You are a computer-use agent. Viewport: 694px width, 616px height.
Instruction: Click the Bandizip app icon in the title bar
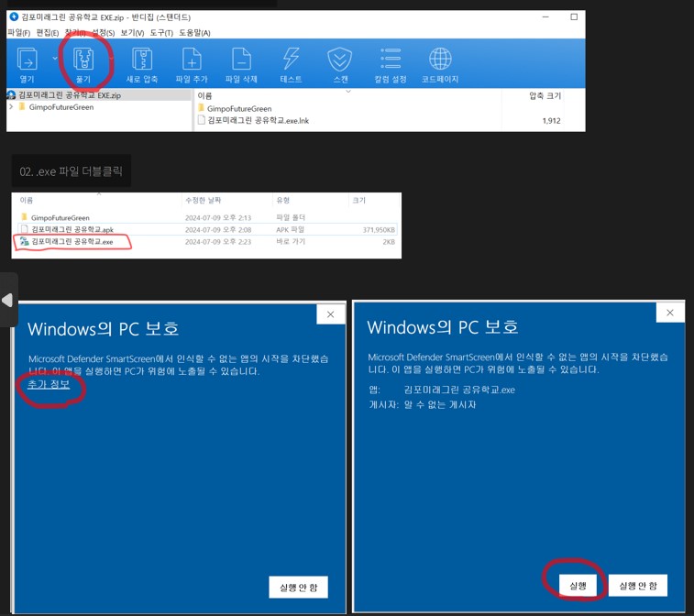14,16
